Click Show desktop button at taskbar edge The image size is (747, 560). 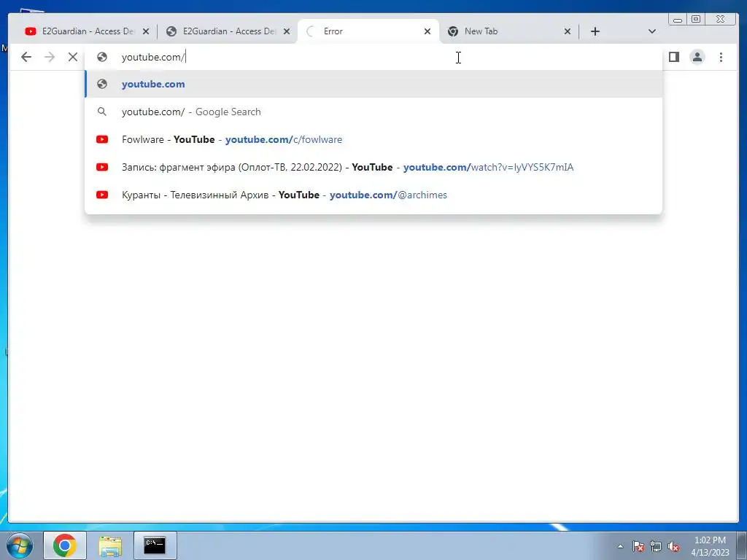(x=742, y=545)
